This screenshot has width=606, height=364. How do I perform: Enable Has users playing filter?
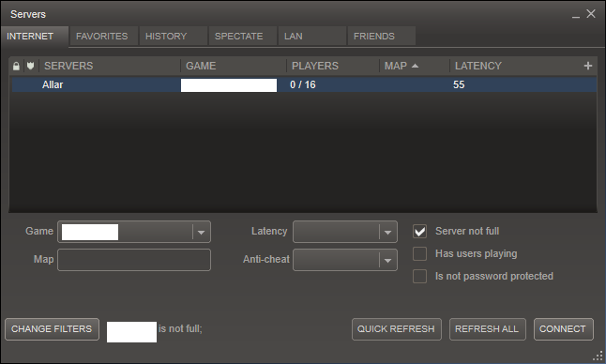click(x=419, y=254)
